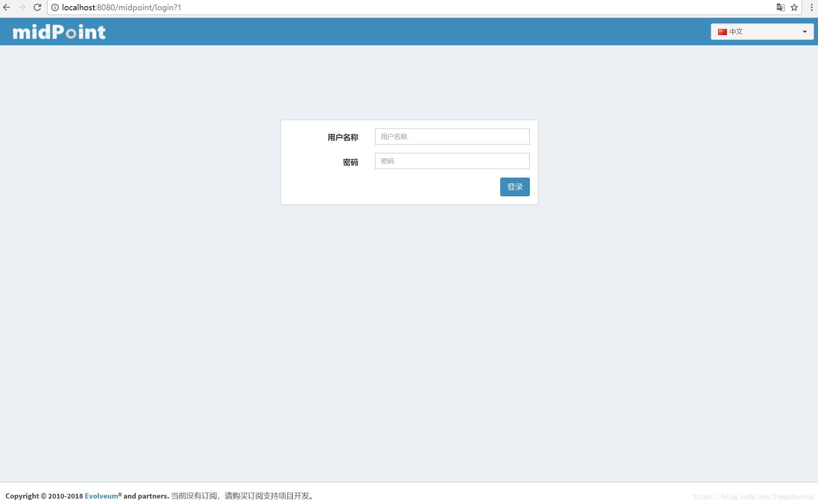View site information icon beside localhost URL

pos(55,8)
